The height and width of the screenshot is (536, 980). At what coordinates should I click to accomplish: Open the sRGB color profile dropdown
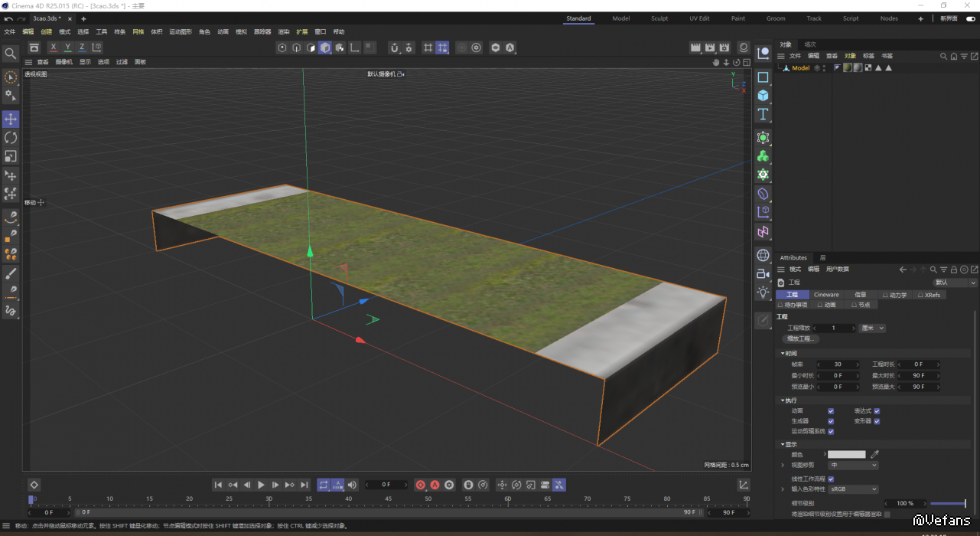click(853, 489)
